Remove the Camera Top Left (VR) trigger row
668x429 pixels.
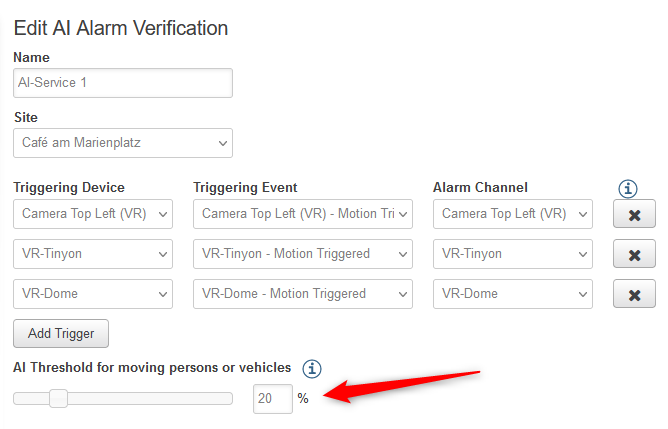[x=634, y=214]
